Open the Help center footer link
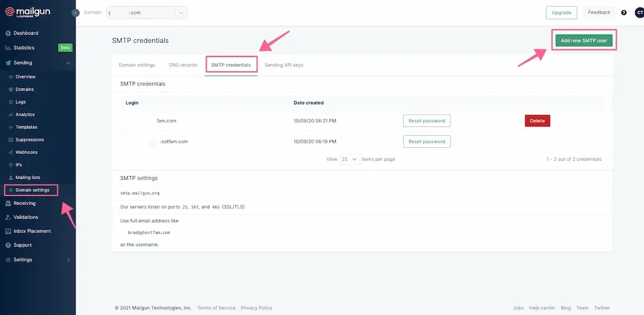This screenshot has height=315, width=644. click(542, 308)
